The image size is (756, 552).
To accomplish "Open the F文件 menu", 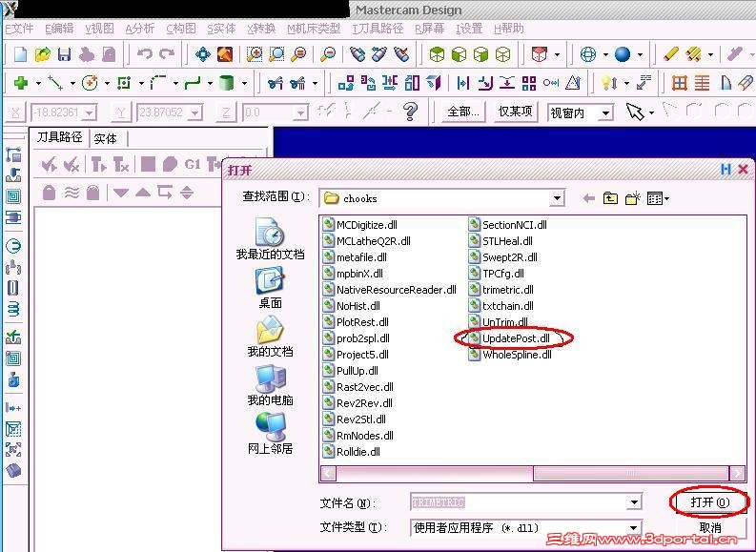I will coord(19,29).
